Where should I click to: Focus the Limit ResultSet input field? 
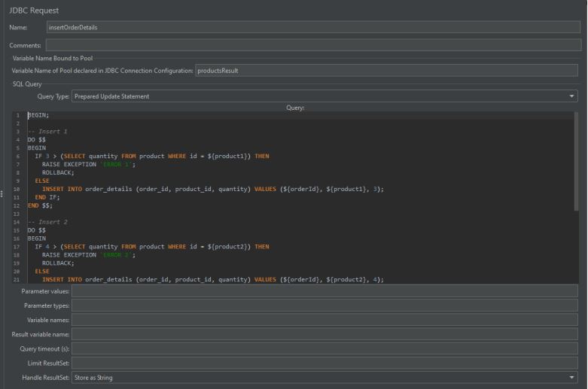coord(324,363)
